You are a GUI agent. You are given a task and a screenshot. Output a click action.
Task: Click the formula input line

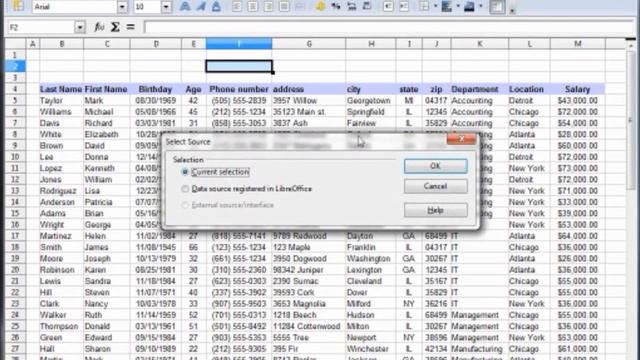[x=389, y=27]
